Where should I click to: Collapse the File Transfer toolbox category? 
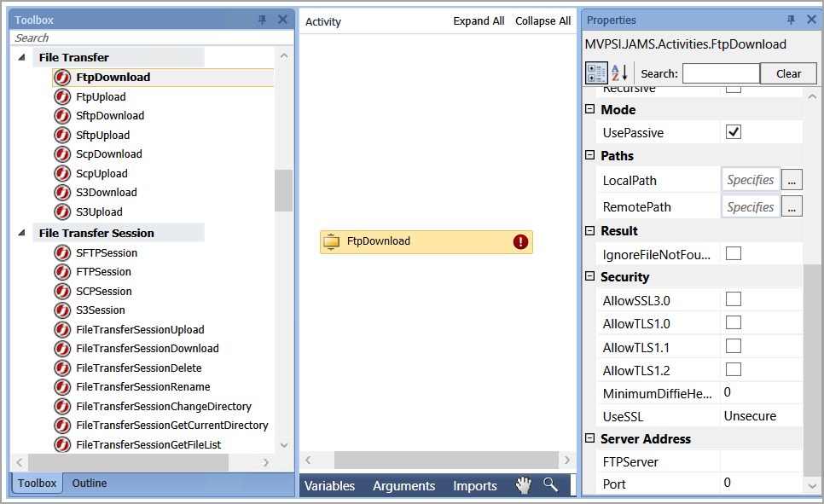(21, 57)
